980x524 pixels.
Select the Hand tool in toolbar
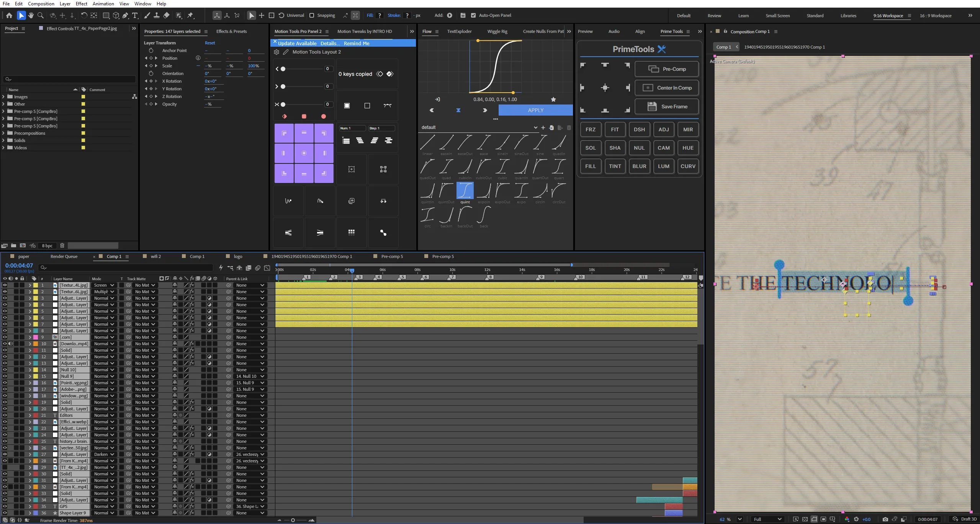(x=31, y=15)
